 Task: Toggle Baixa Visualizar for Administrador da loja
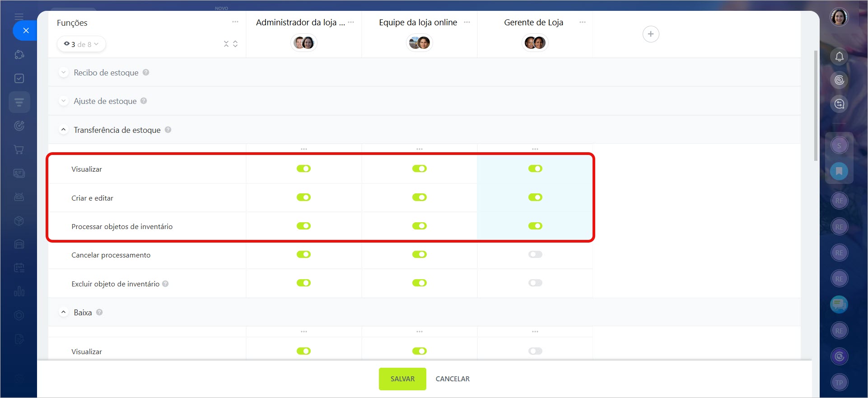point(303,351)
